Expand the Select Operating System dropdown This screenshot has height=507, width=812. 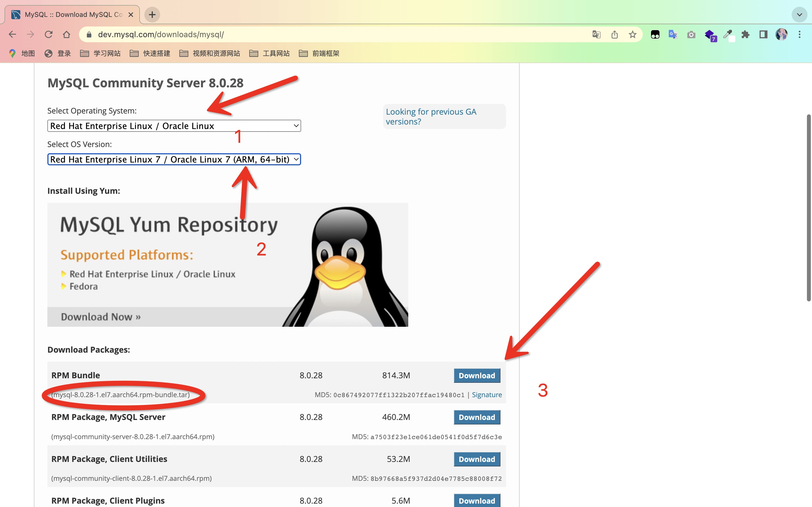click(x=174, y=126)
